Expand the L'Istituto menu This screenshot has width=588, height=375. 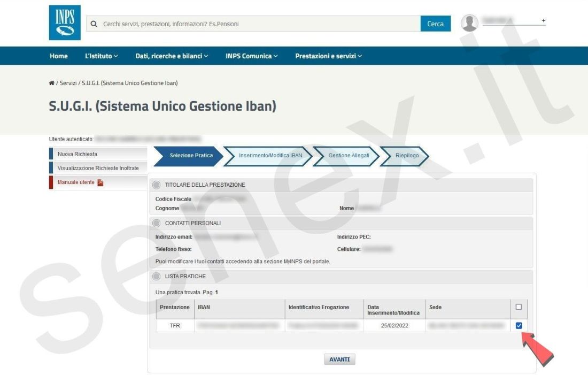102,56
